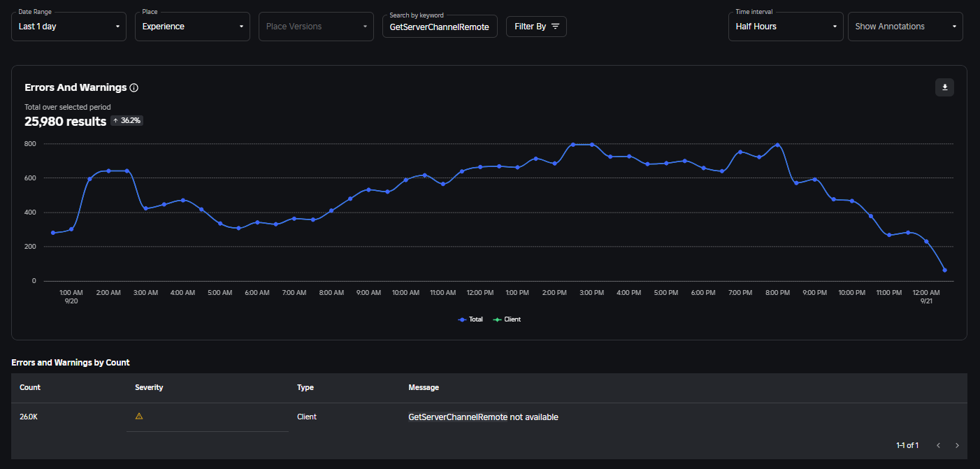Click the info icon beside Errors And Warnings
Screen dimensions: 980x469
click(134, 88)
